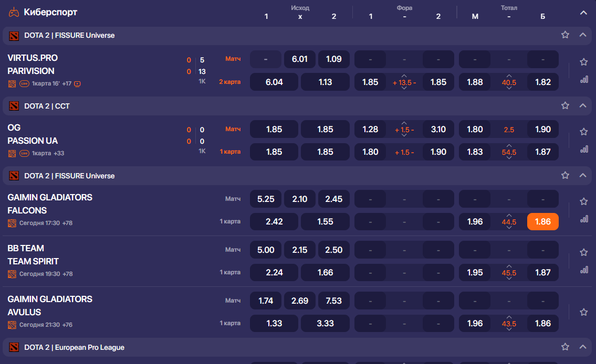Click the Dota 2 logo in the CCT header

[x=14, y=106]
